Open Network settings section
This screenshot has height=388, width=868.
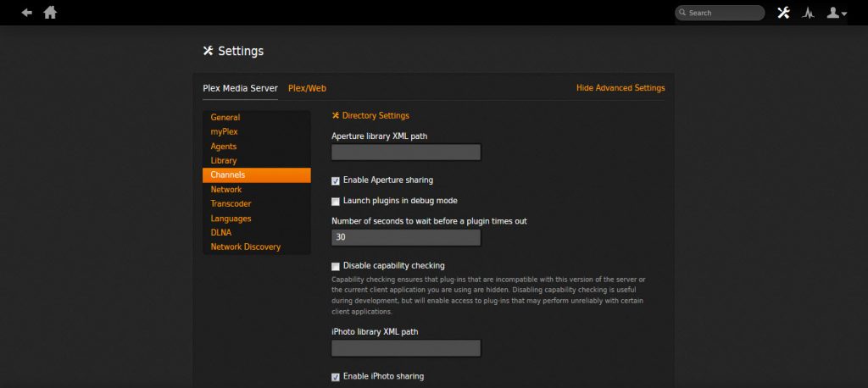pos(256,189)
